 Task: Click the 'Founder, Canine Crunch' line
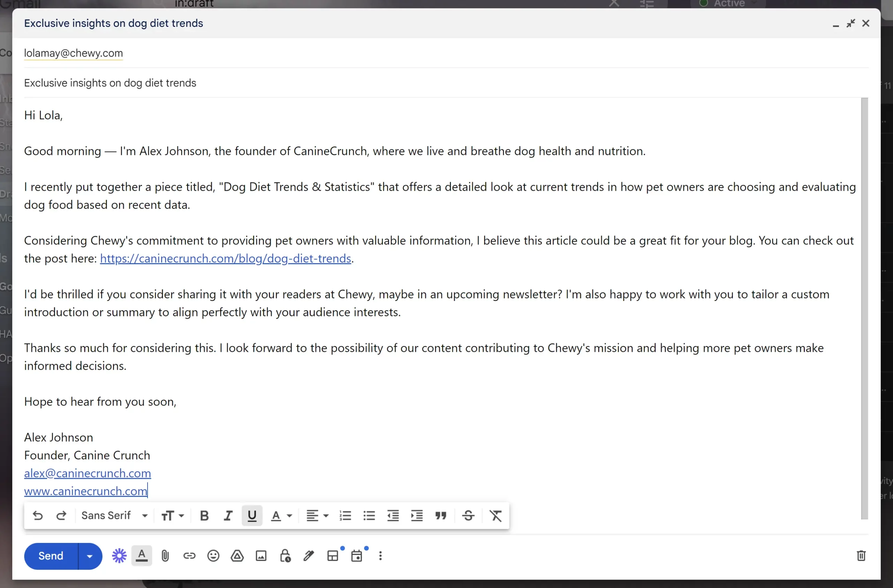click(87, 455)
